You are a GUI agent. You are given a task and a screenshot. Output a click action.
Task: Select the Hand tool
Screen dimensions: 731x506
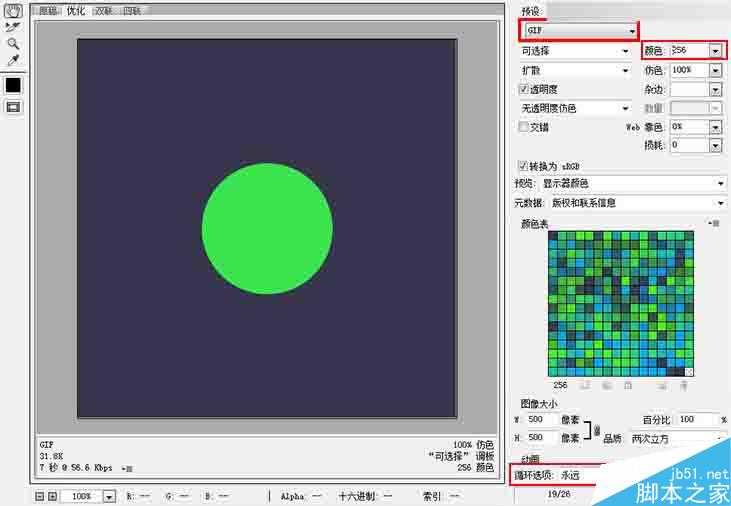(x=13, y=10)
